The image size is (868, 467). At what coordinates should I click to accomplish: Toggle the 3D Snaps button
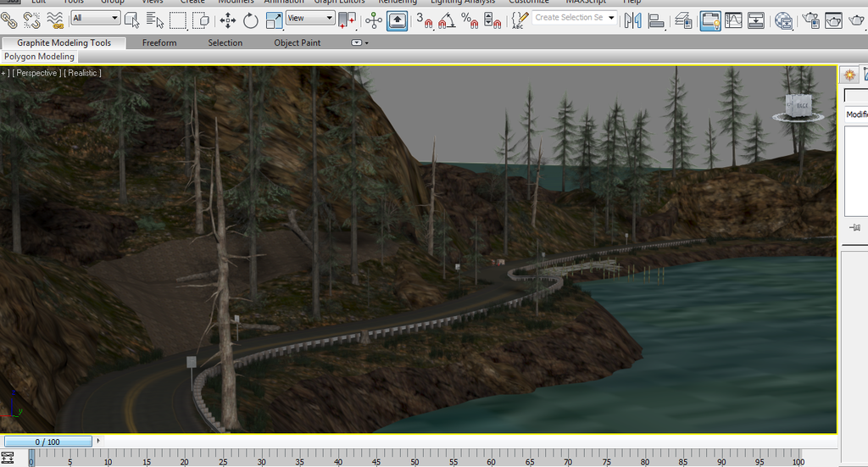(x=426, y=19)
